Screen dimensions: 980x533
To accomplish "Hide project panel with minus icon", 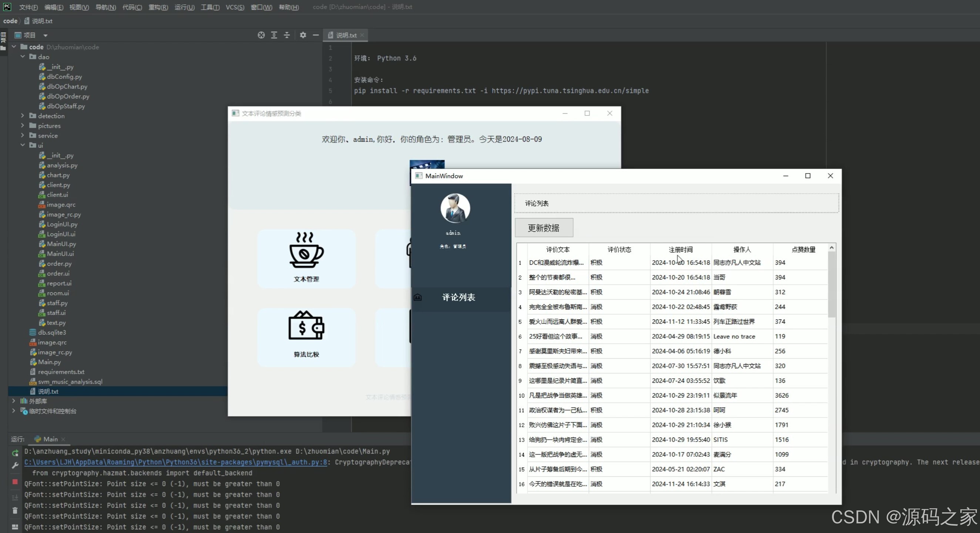I will pyautogui.click(x=316, y=35).
